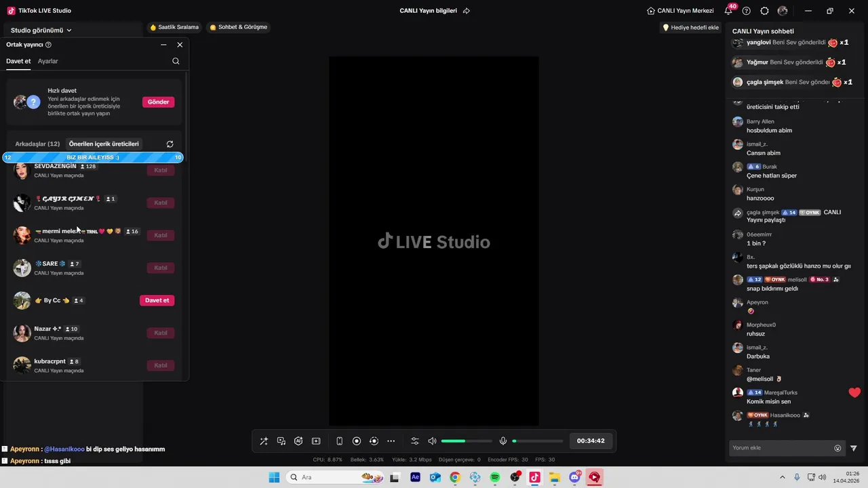Click Burak's username in chat

tap(770, 167)
